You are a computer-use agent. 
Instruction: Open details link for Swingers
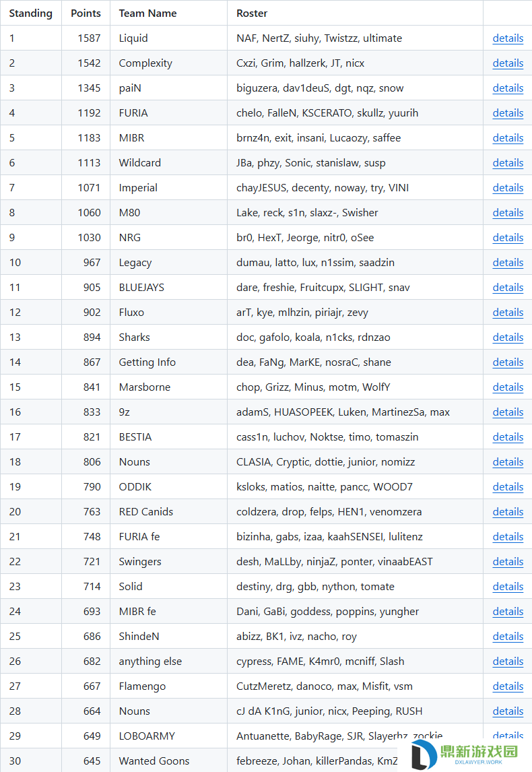point(508,561)
